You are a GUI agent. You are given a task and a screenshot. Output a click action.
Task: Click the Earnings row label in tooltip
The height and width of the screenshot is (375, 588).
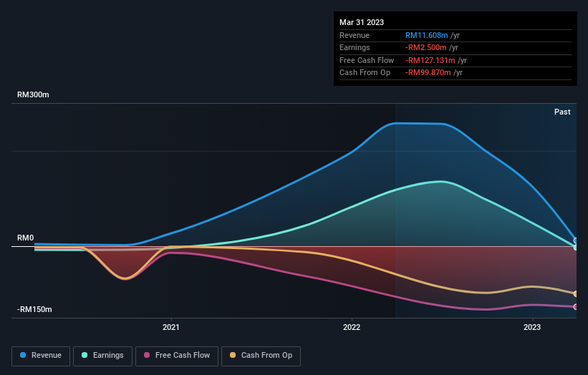355,47
